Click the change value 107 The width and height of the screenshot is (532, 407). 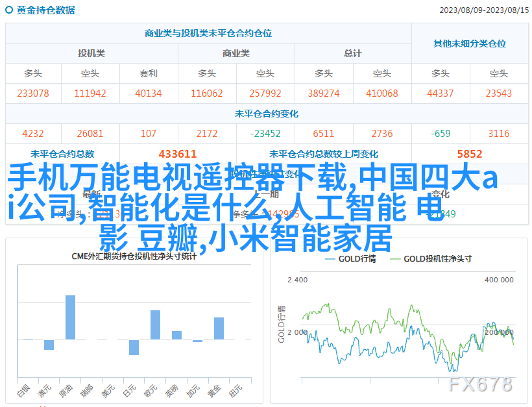149,134
